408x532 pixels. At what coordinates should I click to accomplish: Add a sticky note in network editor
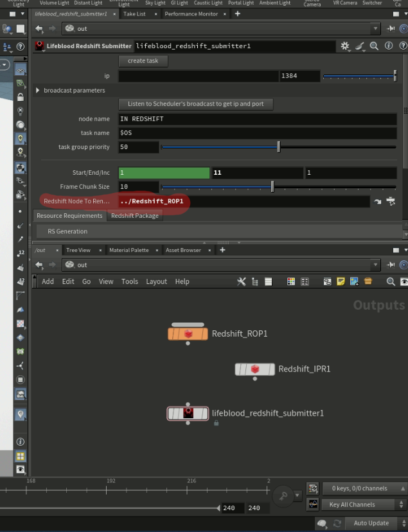pyautogui.click(x=341, y=281)
